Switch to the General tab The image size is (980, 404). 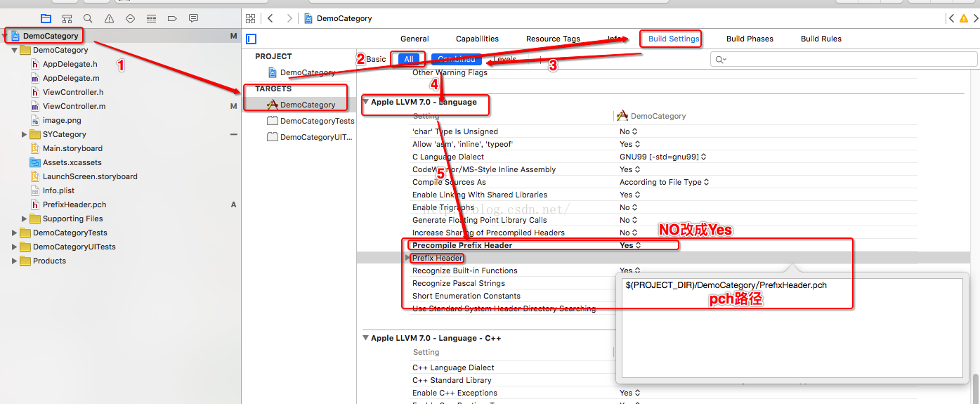click(414, 39)
